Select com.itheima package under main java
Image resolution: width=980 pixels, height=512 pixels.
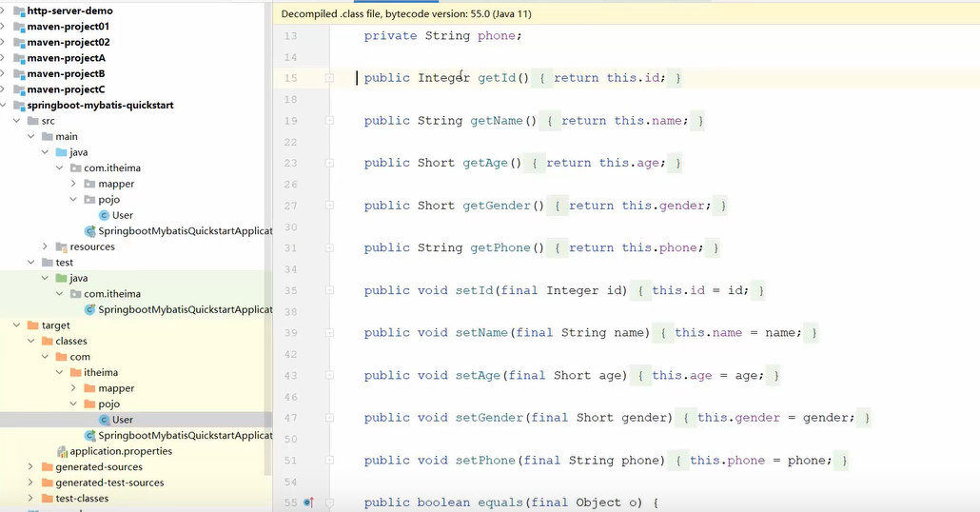[x=112, y=168]
